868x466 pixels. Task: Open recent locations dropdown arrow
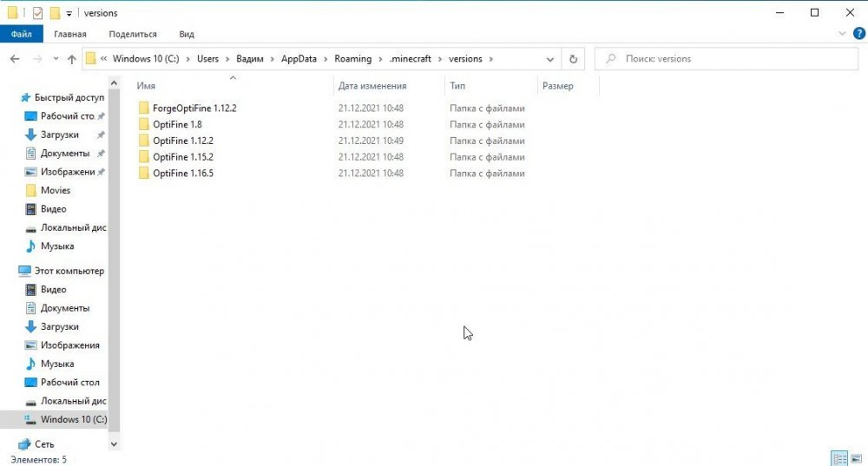click(x=56, y=59)
